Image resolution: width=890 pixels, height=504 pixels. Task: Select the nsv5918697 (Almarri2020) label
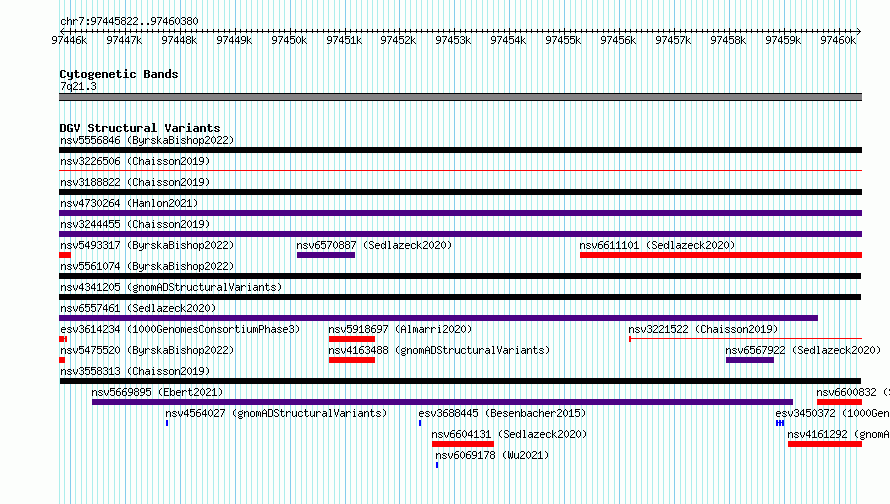tap(400, 329)
